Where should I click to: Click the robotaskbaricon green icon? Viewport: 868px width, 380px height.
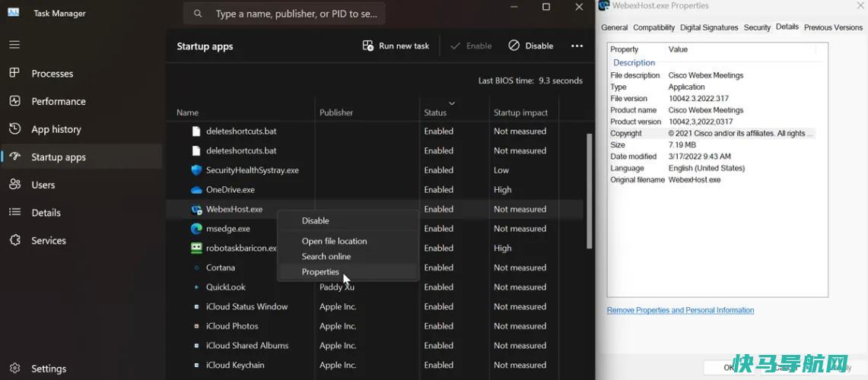point(196,248)
